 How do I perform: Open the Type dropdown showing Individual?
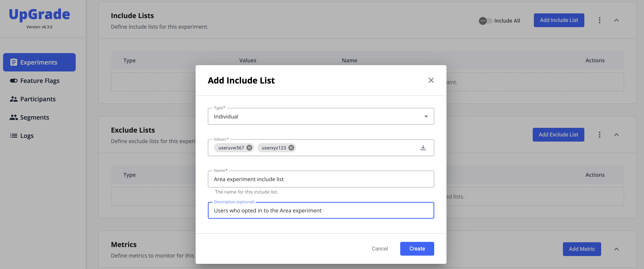tap(320, 116)
